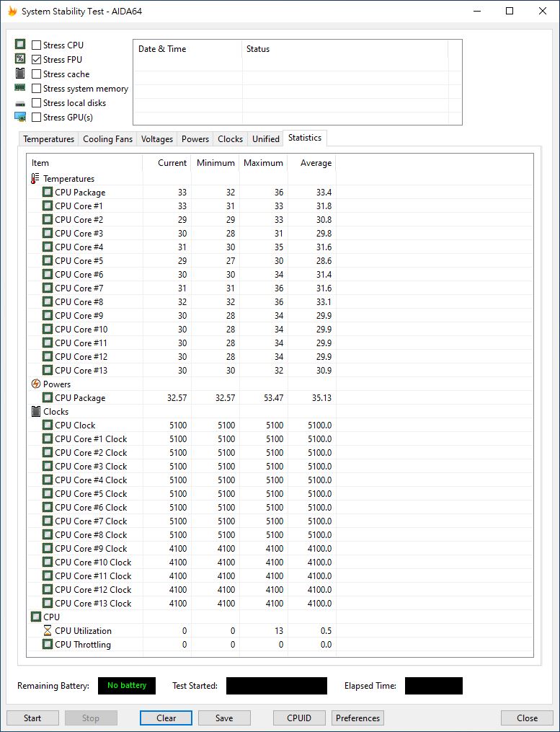The image size is (560, 732).
Task: Click the CPU section icon
Action: [x=35, y=617]
